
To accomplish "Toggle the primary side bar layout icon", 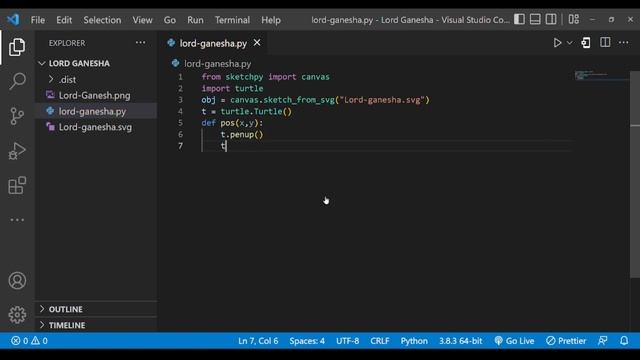I will (519, 19).
